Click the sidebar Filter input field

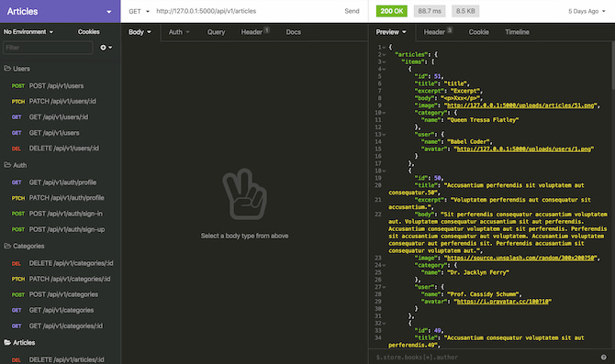(x=48, y=48)
